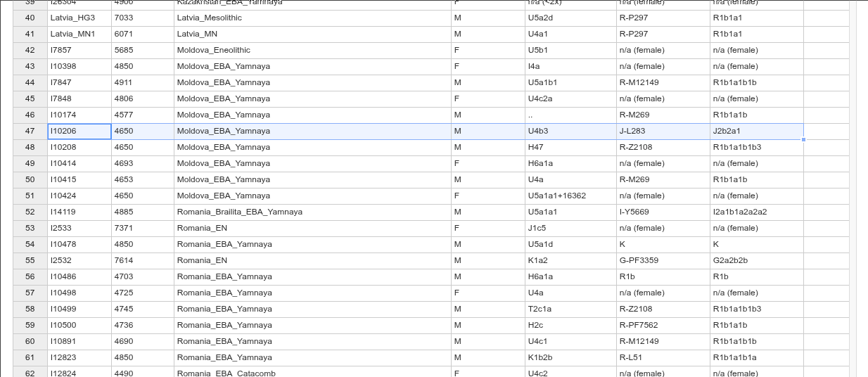
Task: Select the J-L283 cell
Action: pos(663,131)
